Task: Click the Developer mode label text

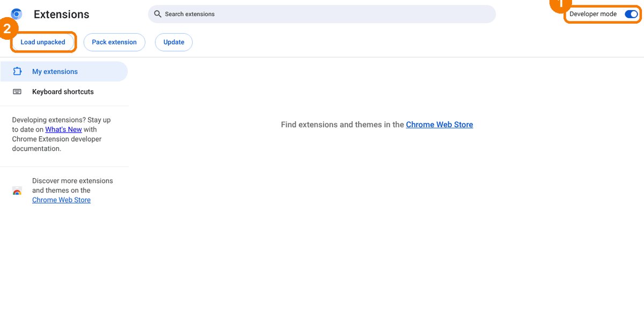Action: 593,14
